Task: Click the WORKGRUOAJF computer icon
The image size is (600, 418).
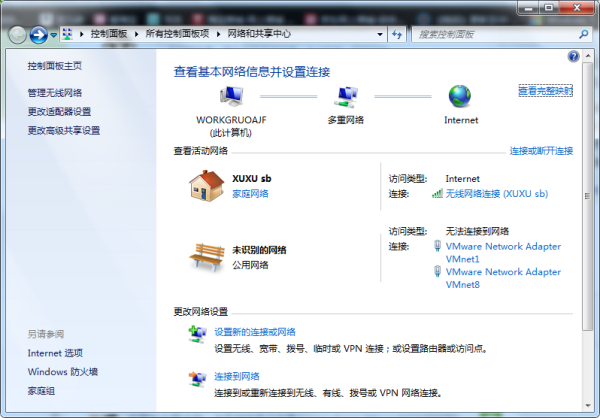Action: pos(231,96)
